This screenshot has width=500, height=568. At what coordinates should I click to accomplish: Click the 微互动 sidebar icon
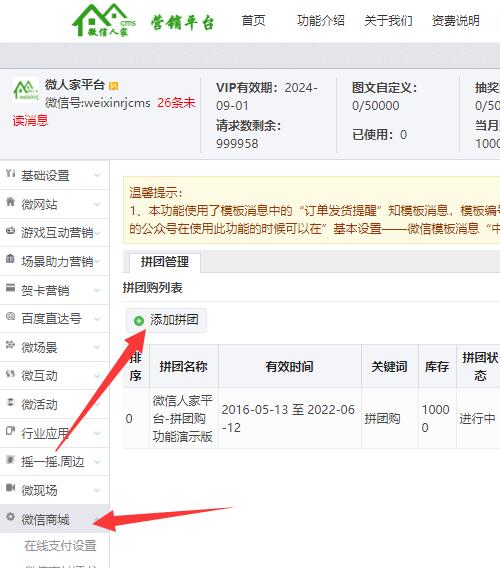10,374
